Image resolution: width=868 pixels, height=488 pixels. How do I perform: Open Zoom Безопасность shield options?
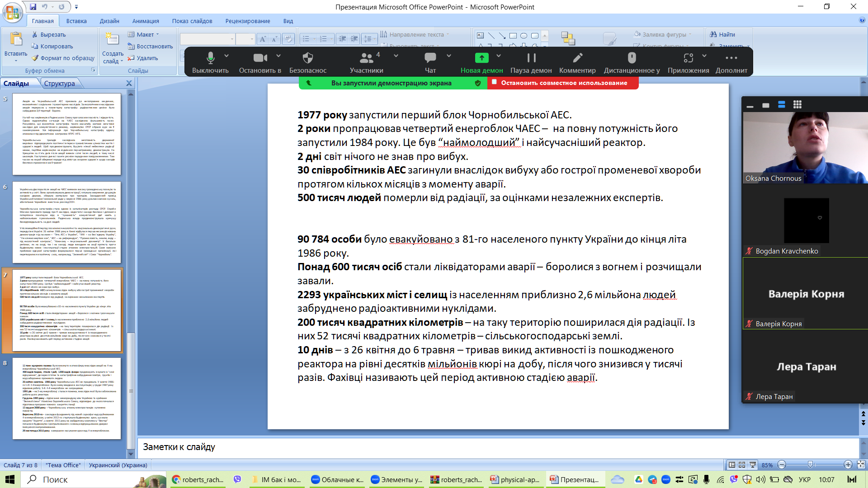point(307,62)
